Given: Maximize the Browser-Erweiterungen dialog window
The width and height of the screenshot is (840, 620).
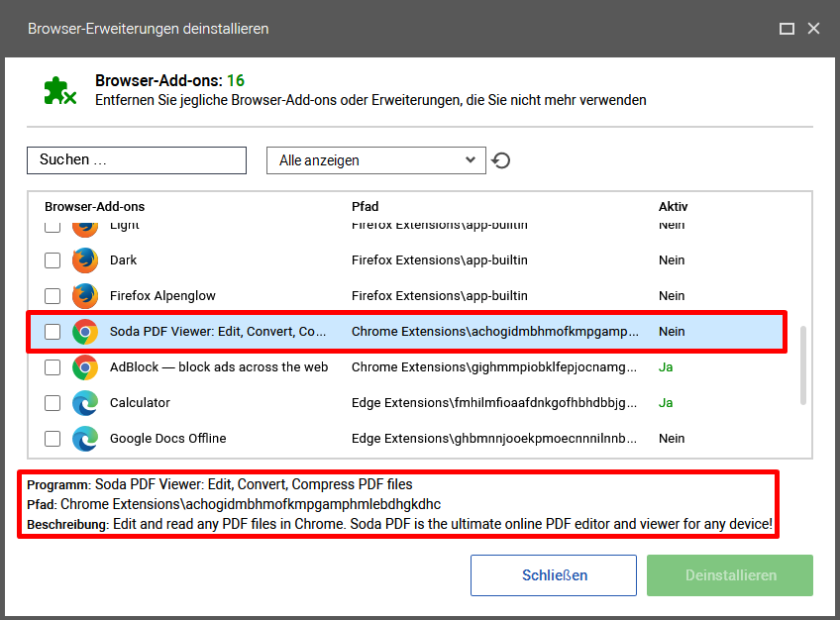Looking at the screenshot, I should (787, 29).
